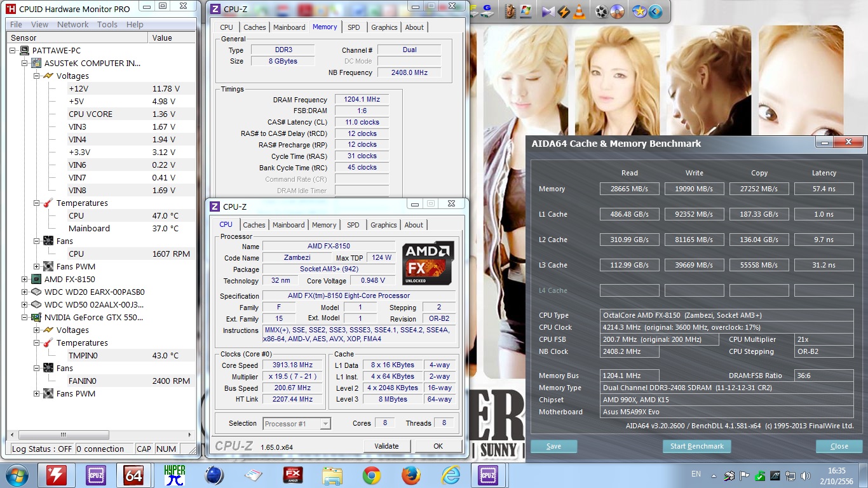Click the AIDA64 taskbar icon
This screenshot has height=488, width=868.
tap(133, 475)
